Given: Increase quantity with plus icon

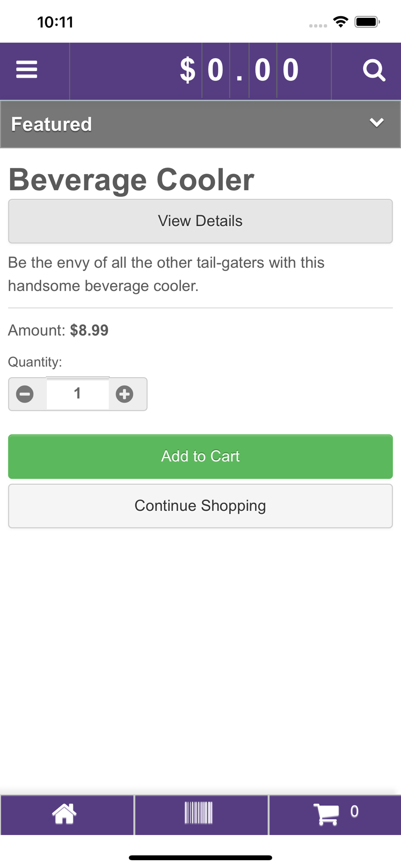Looking at the screenshot, I should point(125,394).
